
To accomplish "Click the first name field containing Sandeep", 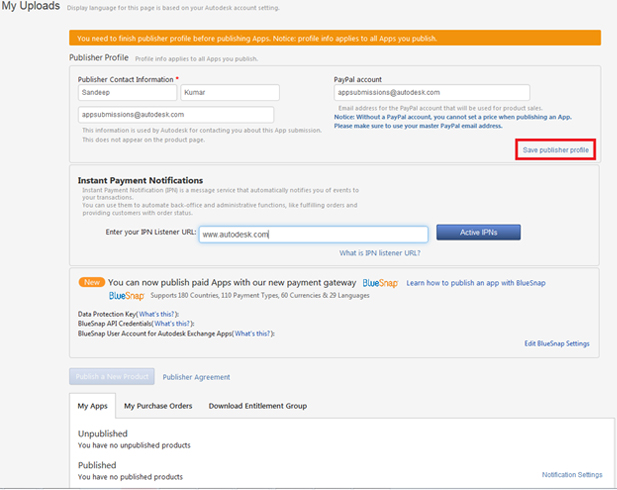I will click(126, 92).
